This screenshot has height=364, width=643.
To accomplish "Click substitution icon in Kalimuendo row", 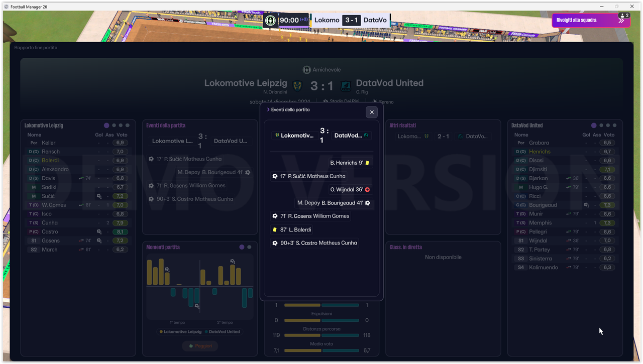I will point(569,268).
